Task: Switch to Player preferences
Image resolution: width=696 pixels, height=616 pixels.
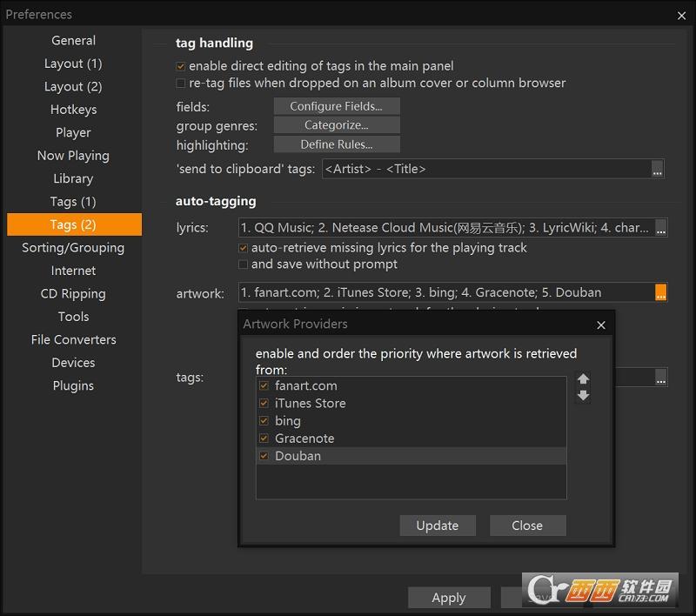Action: point(74,133)
